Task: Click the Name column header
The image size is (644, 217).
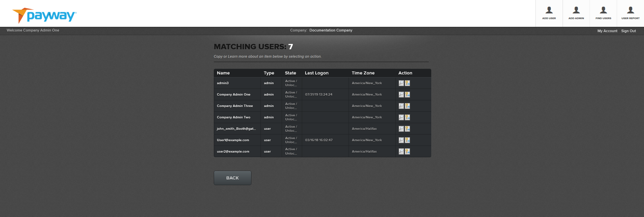Action: tap(223, 73)
